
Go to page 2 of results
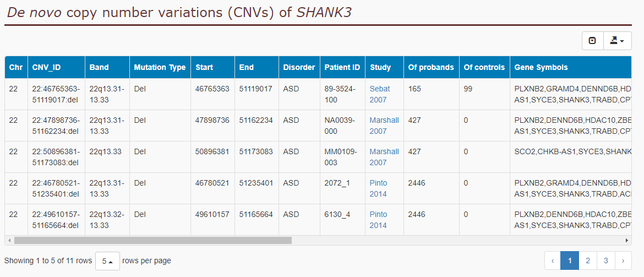coord(588,260)
